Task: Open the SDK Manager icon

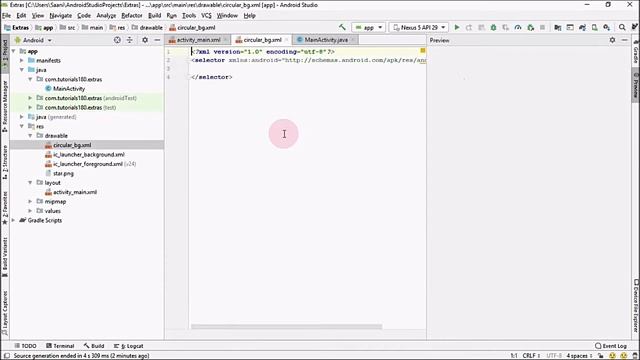Action: [x=607, y=27]
